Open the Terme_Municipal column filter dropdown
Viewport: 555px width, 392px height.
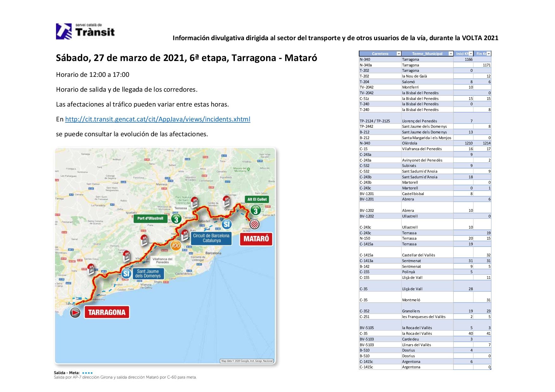coord(451,54)
